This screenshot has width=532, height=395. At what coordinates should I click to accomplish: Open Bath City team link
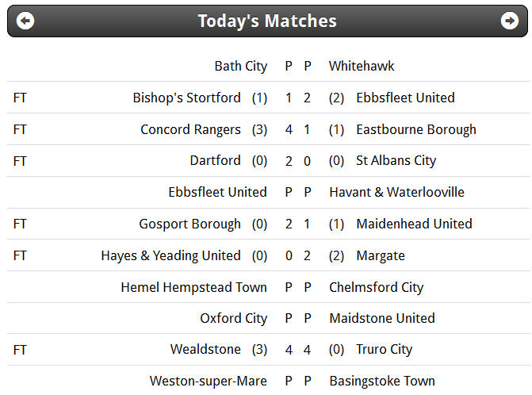[x=241, y=66]
